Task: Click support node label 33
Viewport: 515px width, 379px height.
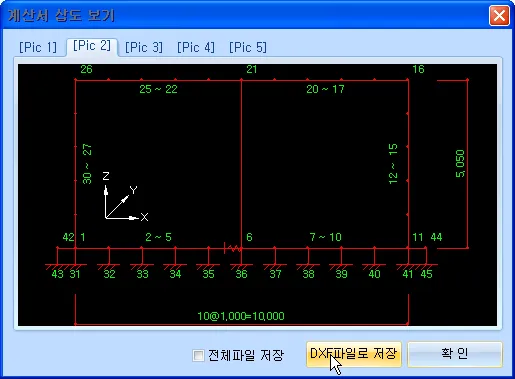Action: tap(142, 274)
